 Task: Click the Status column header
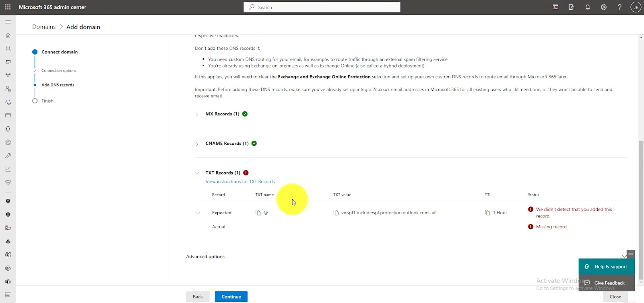[534, 195]
